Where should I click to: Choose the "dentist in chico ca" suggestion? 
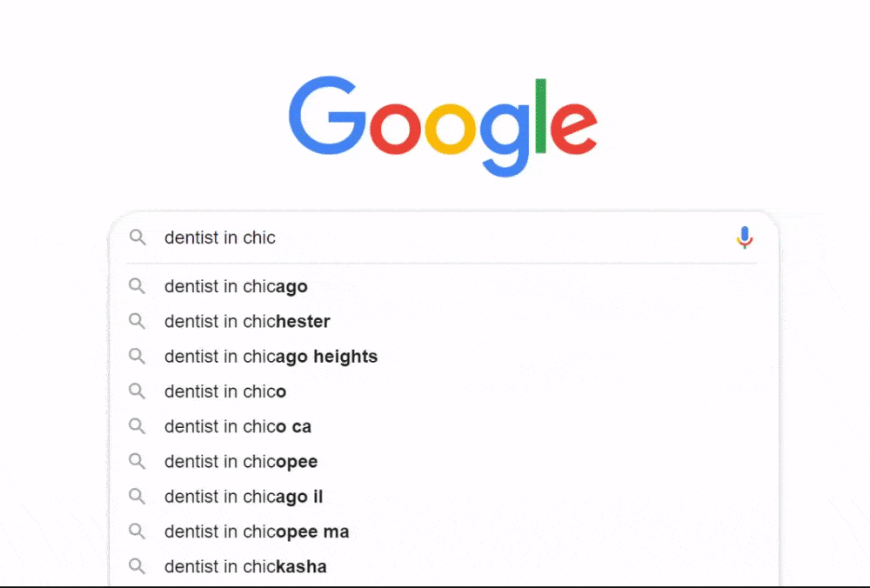237,426
